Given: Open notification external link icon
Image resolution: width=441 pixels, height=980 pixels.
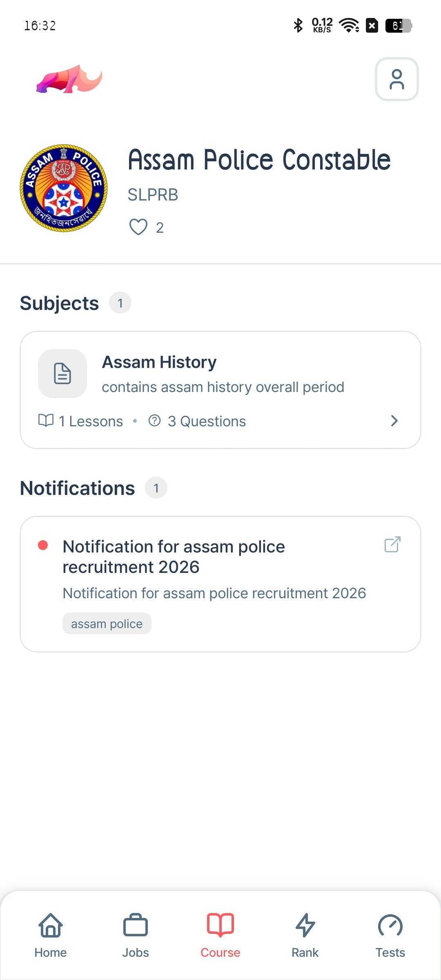Looking at the screenshot, I should (392, 544).
